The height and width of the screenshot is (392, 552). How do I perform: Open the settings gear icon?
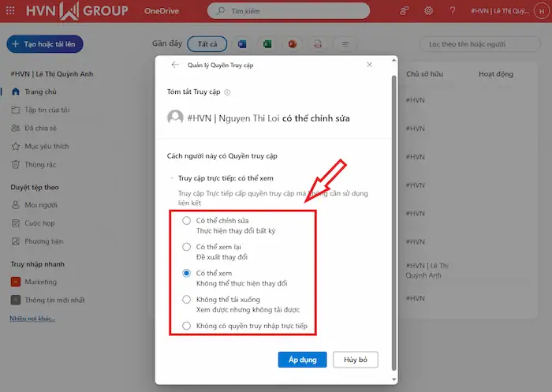click(428, 11)
